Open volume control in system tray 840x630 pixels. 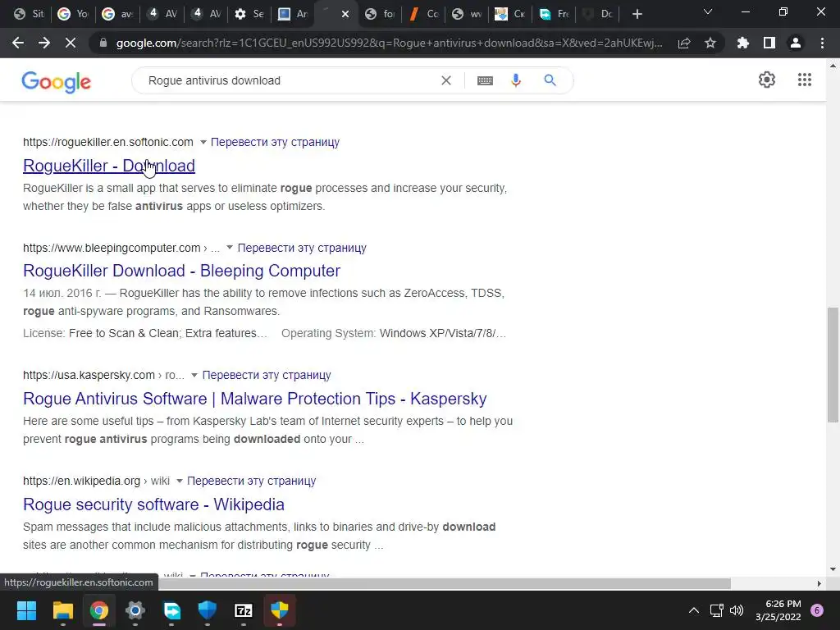point(737,610)
